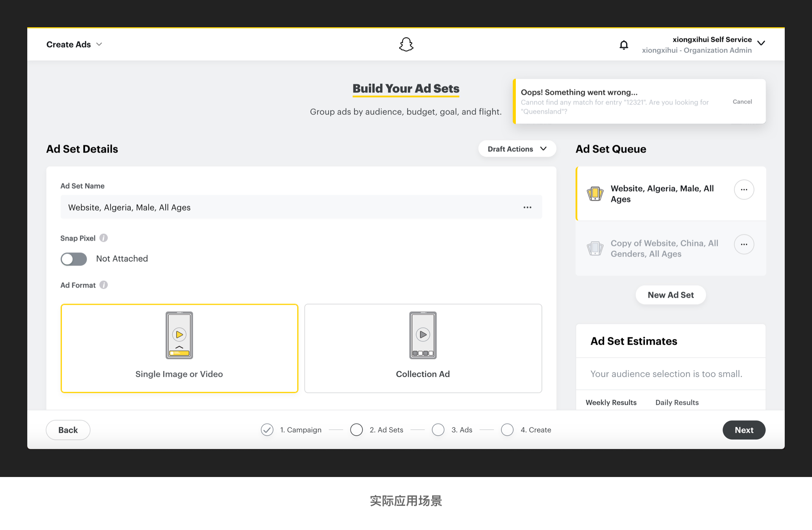Open options for the Algeria ad set in queue
This screenshot has height=530, width=812.
(x=743, y=189)
